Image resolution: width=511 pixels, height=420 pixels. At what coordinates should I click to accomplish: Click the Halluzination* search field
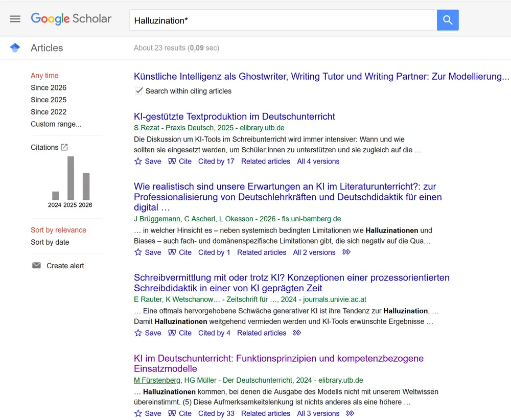(283, 20)
